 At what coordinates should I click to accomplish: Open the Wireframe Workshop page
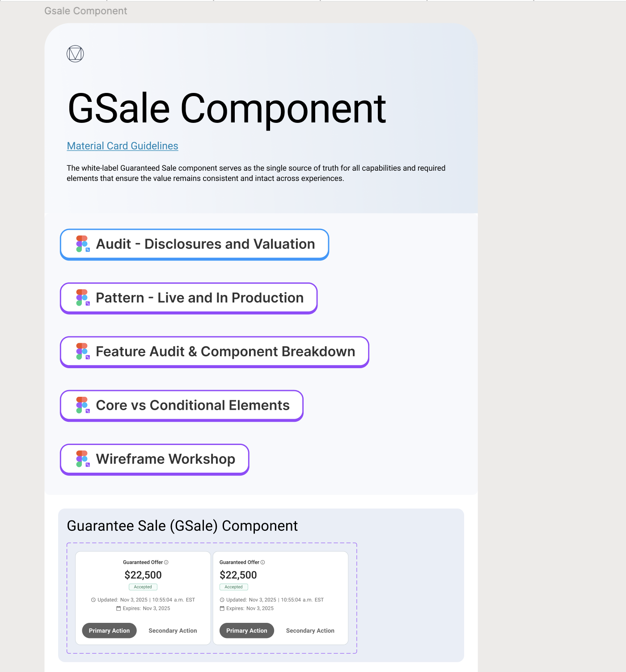click(165, 459)
